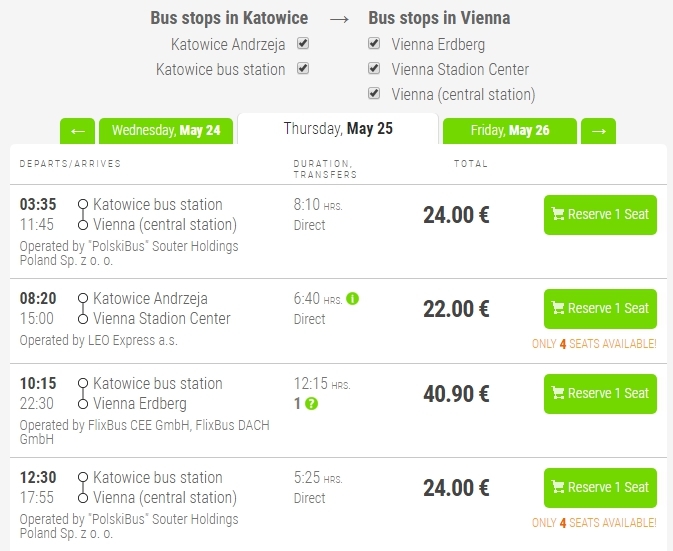Click cart icon on 03:35 trip reserve button
The width and height of the screenshot is (673, 551).
[558, 214]
